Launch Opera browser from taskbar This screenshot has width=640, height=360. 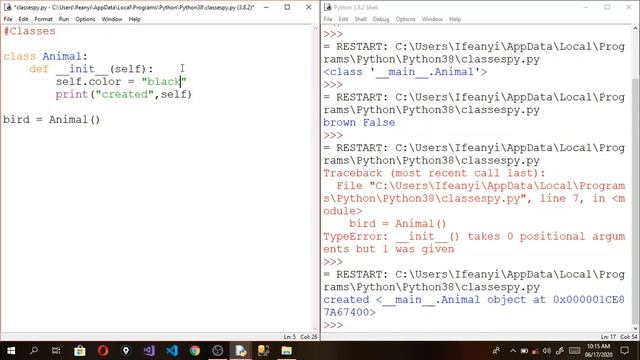(x=103, y=351)
